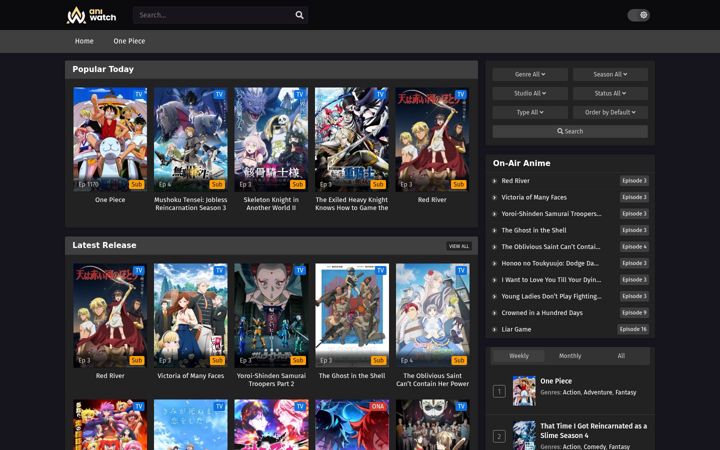
Task: Open the One Piece menu item
Action: pos(129,41)
